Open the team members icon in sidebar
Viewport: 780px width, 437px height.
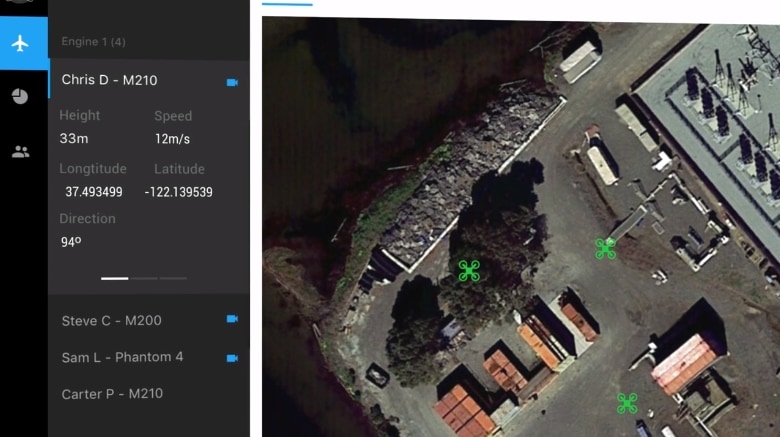click(20, 152)
